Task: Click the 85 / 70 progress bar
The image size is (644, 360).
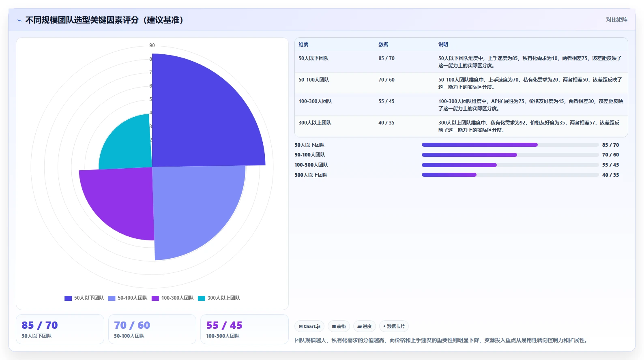Action: [x=510, y=145]
